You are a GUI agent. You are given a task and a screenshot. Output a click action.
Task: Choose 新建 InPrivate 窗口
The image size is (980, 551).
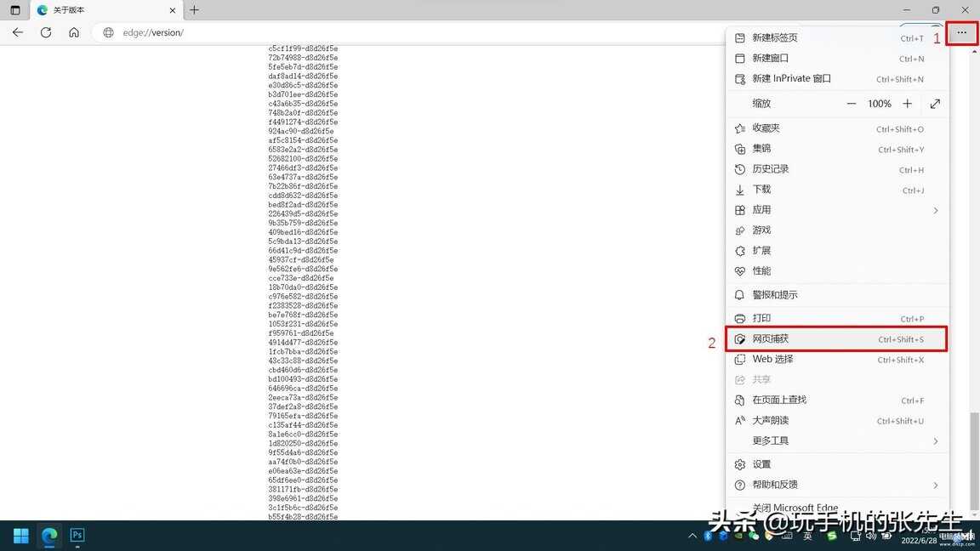[791, 79]
